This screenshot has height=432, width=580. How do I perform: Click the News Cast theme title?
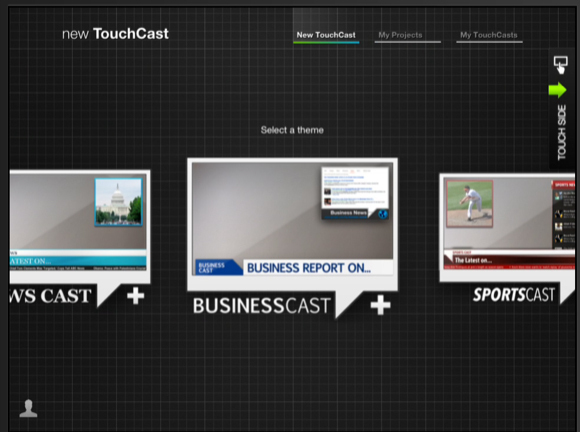50,296
